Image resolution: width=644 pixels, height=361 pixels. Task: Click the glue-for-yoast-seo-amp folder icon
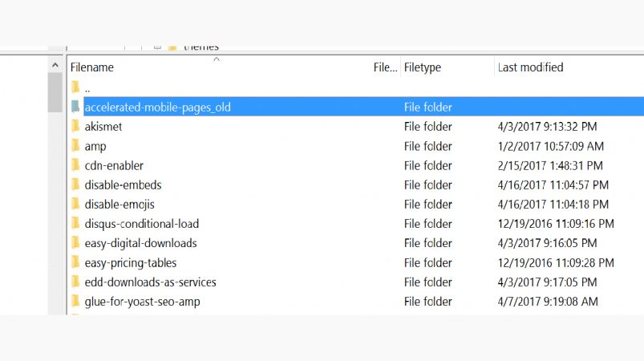point(75,301)
